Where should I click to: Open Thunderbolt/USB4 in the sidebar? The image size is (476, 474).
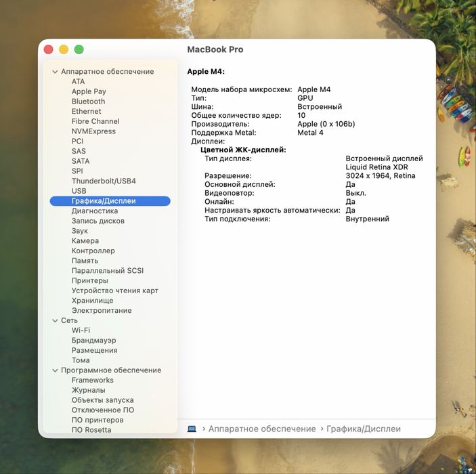104,181
